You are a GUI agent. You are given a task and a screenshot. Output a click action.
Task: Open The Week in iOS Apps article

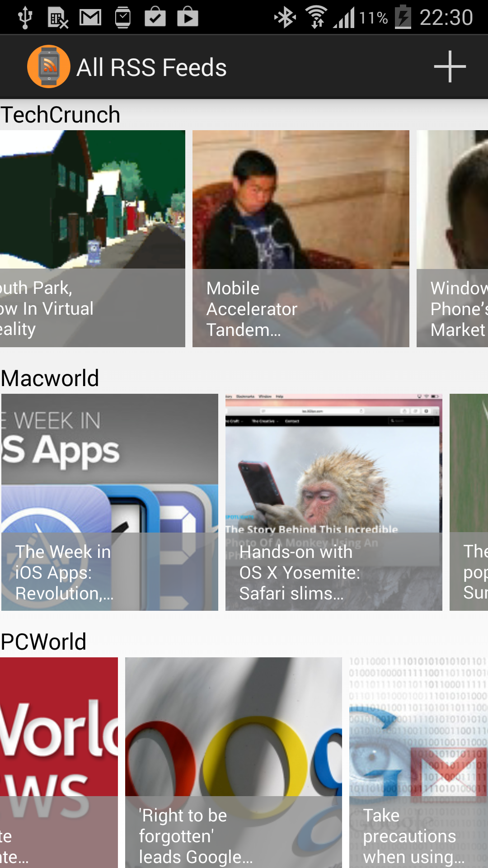click(110, 502)
